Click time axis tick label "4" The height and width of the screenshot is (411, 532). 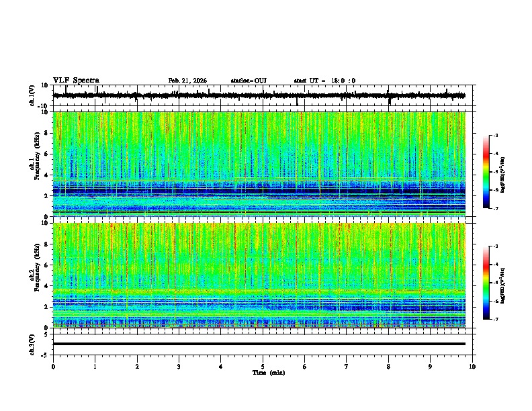[x=221, y=367]
